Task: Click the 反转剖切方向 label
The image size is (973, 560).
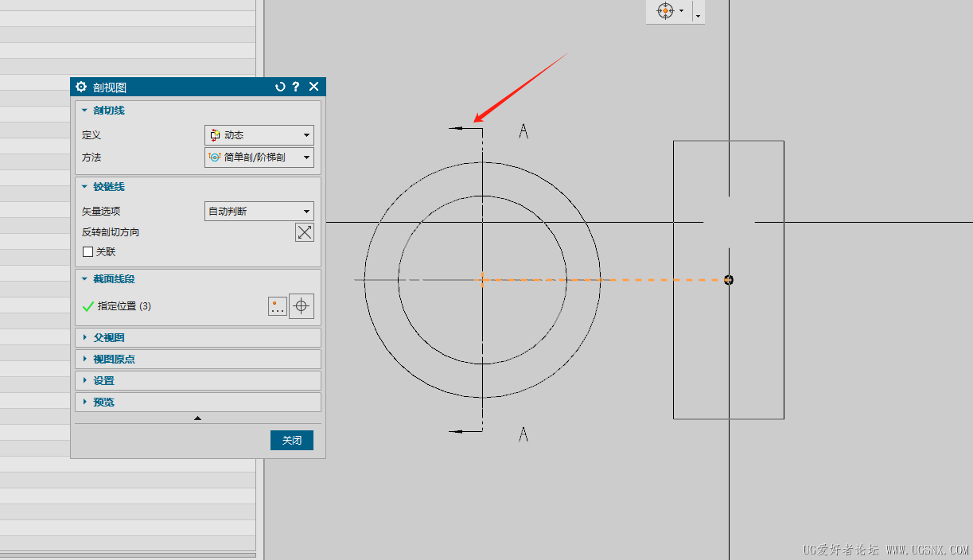Action: 111,232
